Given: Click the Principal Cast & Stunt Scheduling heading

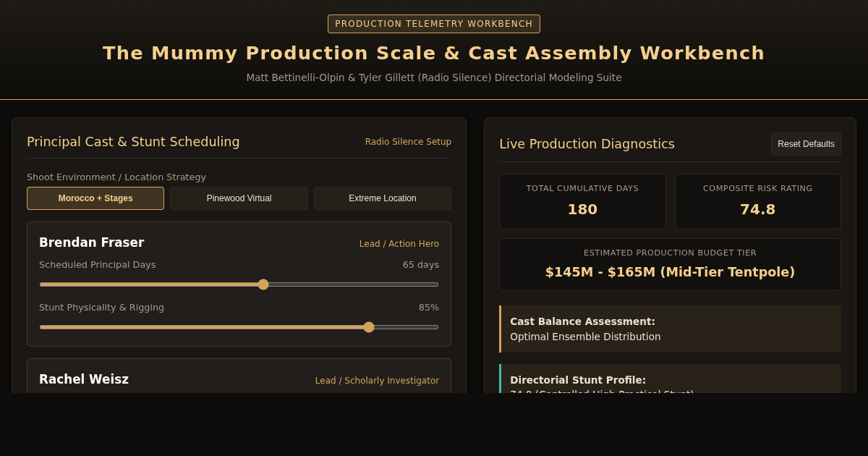Looking at the screenshot, I should click(x=133, y=142).
